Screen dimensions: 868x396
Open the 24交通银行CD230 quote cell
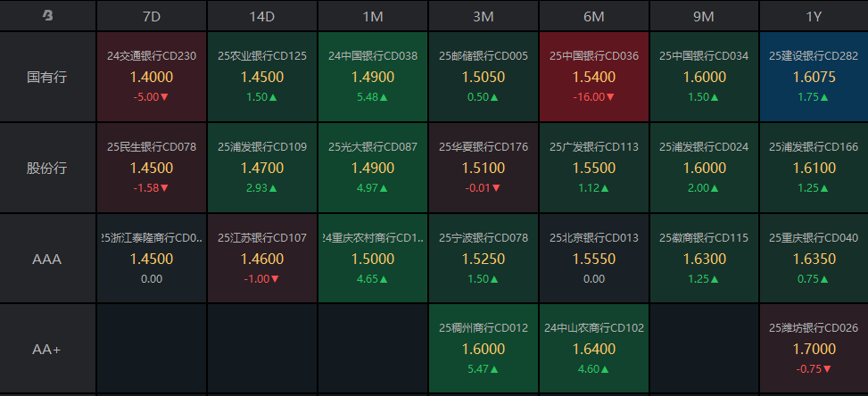152,78
